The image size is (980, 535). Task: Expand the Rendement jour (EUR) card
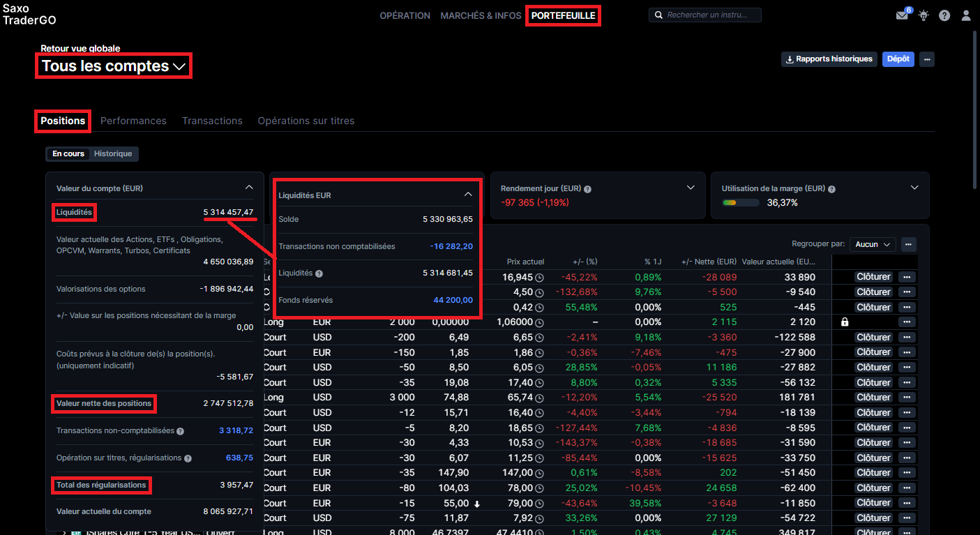[691, 188]
